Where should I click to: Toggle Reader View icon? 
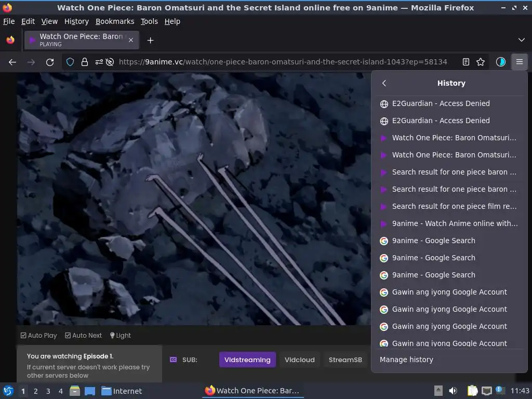[x=466, y=62]
